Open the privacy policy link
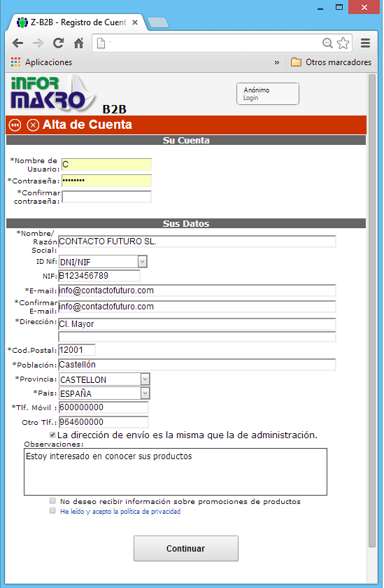This screenshot has width=384, height=588. [120, 512]
